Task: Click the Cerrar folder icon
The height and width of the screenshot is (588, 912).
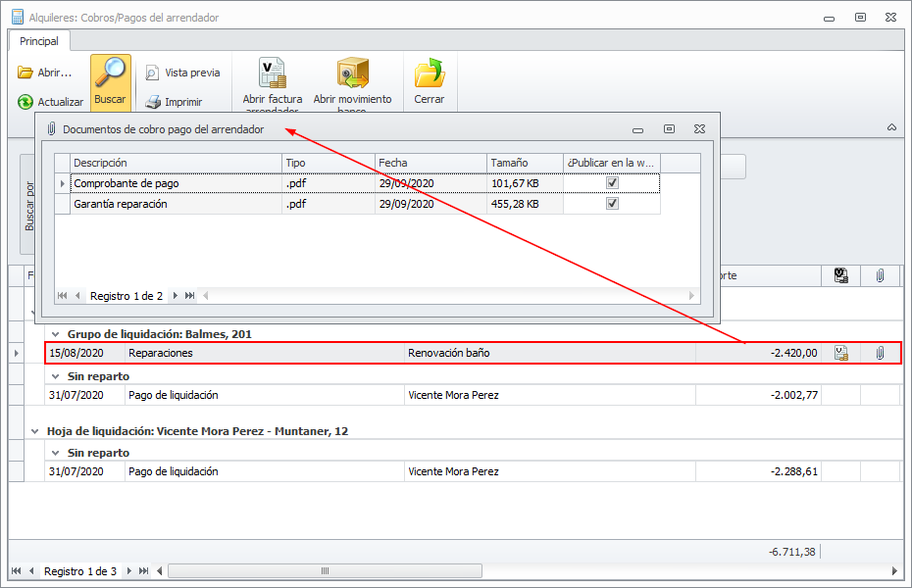Action: click(x=430, y=73)
